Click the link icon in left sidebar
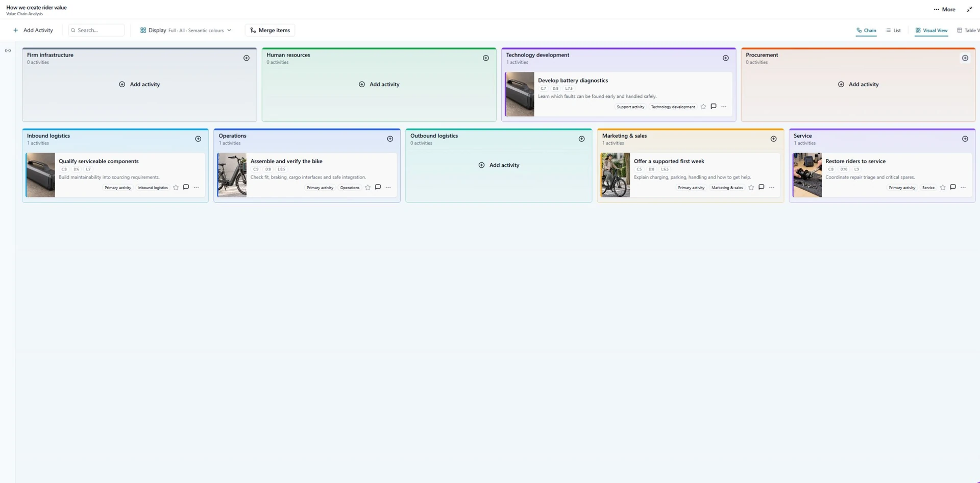 tap(8, 50)
